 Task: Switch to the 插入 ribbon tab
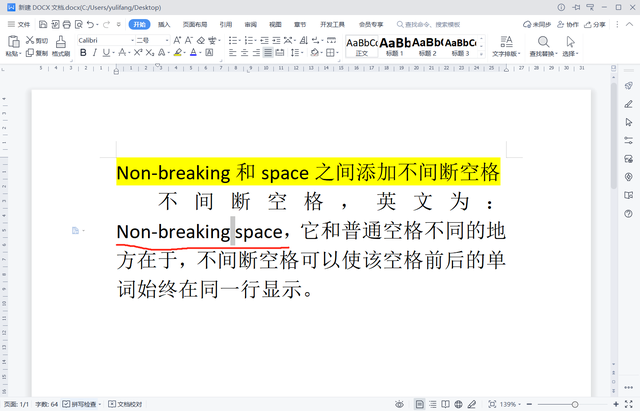click(164, 24)
